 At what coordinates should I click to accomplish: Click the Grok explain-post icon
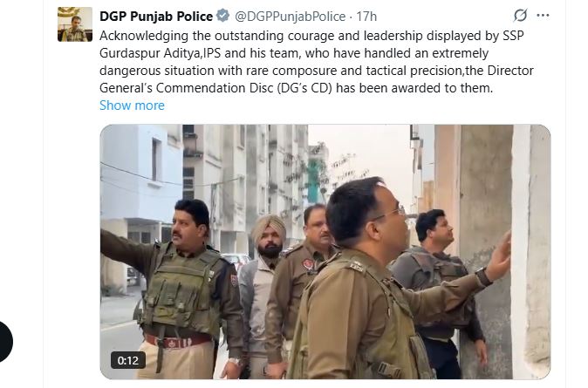click(520, 16)
